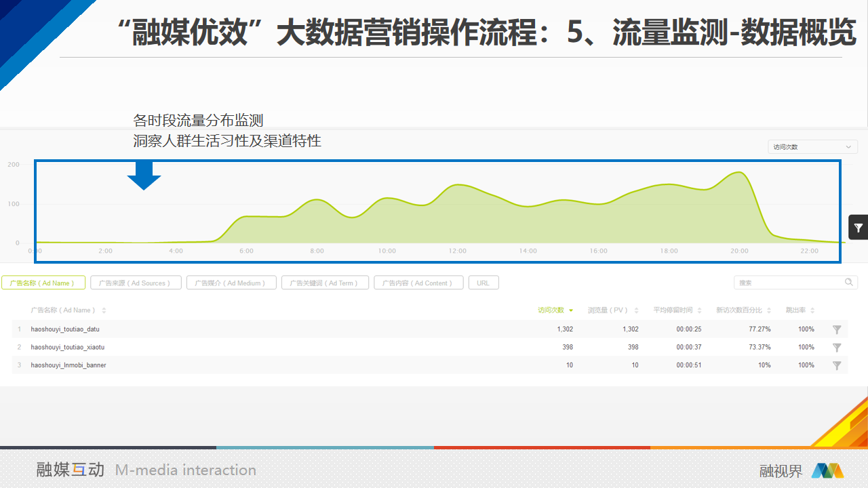Toggle sort on 广告名称 (Ad Name) column header
Screen dimensions: 868x488
click(104, 310)
